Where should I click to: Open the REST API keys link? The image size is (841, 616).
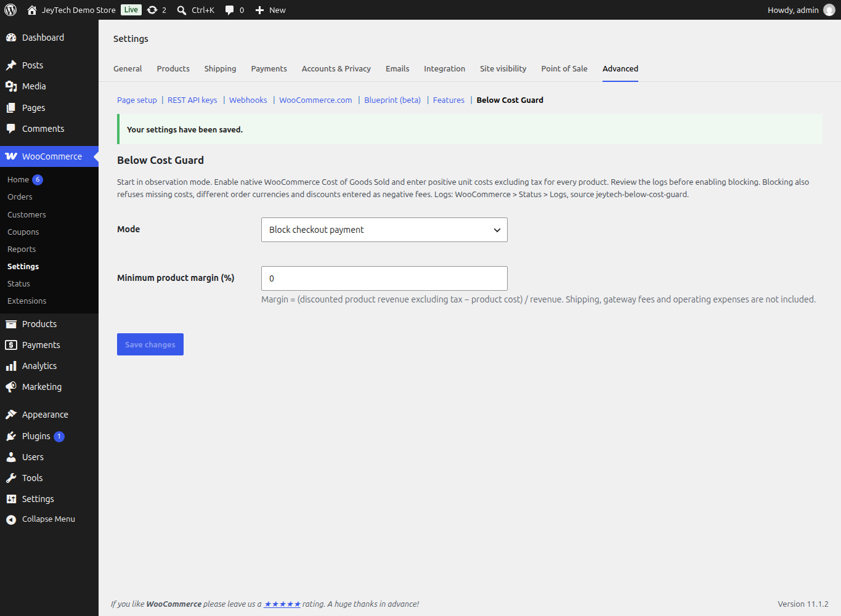(x=192, y=100)
